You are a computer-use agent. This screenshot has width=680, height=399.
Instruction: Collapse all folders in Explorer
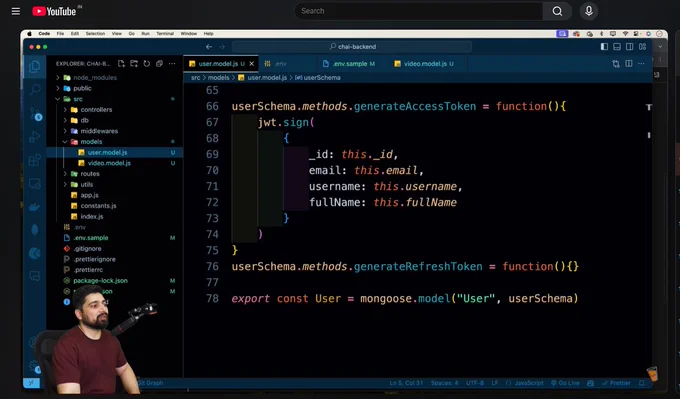pos(159,64)
